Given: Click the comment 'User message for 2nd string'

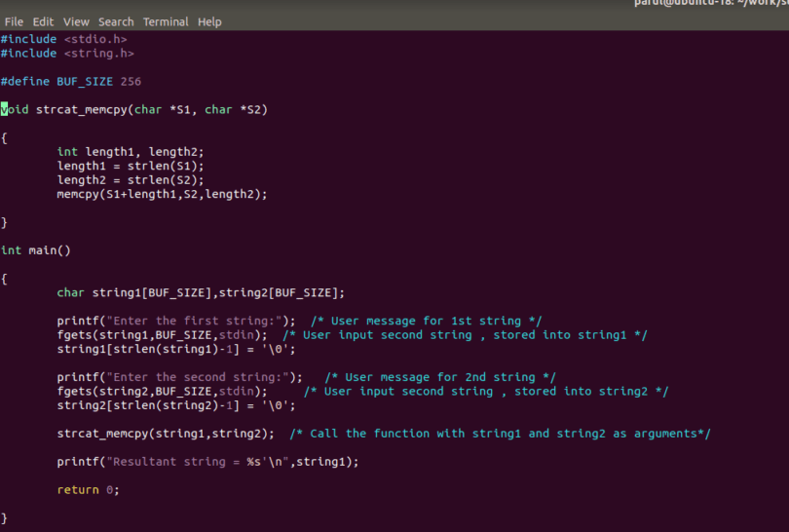Looking at the screenshot, I should [440, 377].
